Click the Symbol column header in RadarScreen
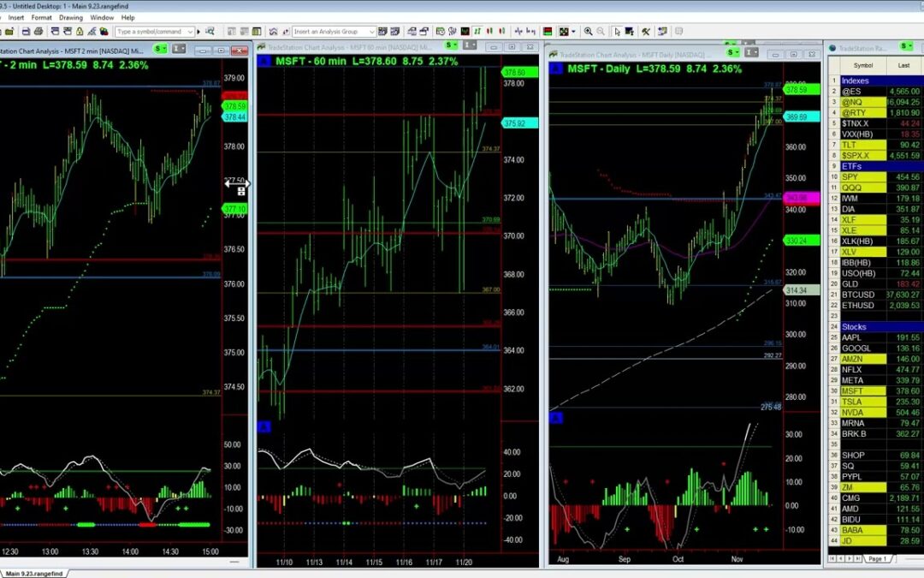The height and width of the screenshot is (578, 924). tap(862, 65)
